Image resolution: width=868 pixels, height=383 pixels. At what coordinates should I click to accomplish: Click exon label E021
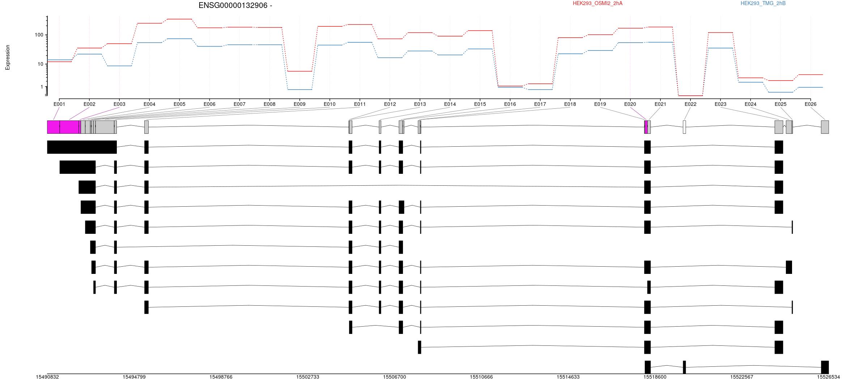(x=660, y=104)
